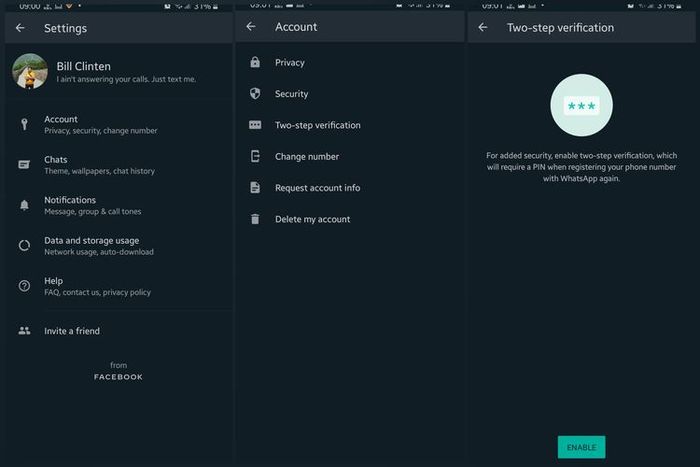Image resolution: width=700 pixels, height=467 pixels.
Task: Tap the Two-step verification screen title
Action: point(560,28)
